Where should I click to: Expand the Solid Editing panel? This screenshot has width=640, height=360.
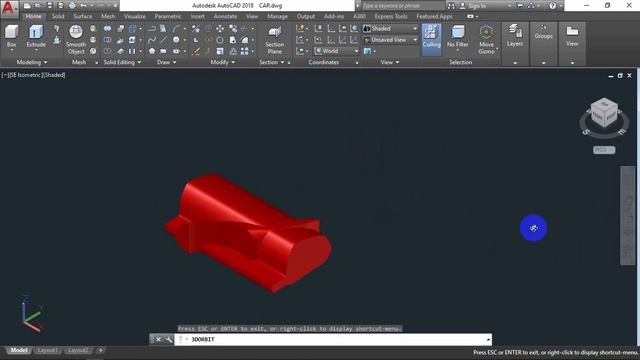pos(122,62)
